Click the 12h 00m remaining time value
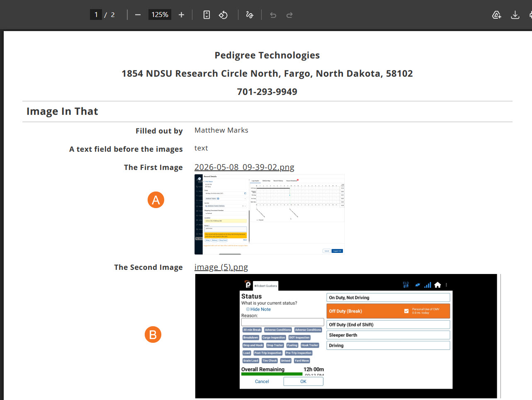This screenshot has width=532, height=400. point(313,369)
